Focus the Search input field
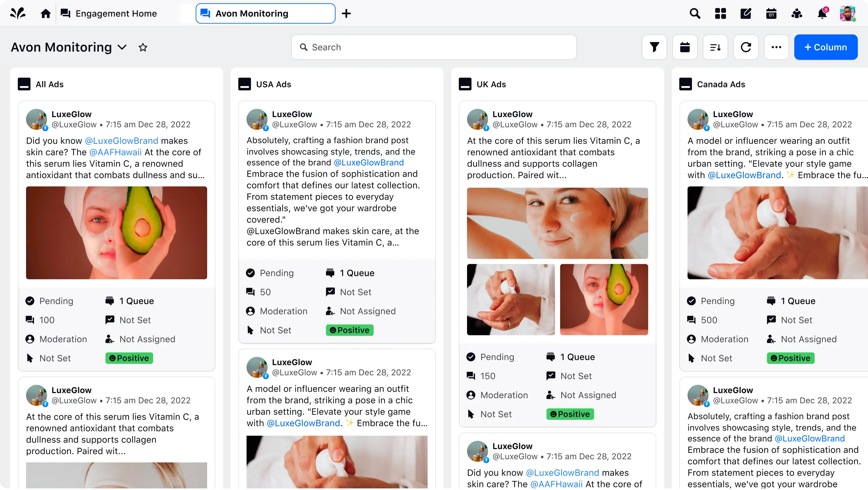Image resolution: width=868 pixels, height=490 pixels. pyautogui.click(x=434, y=47)
